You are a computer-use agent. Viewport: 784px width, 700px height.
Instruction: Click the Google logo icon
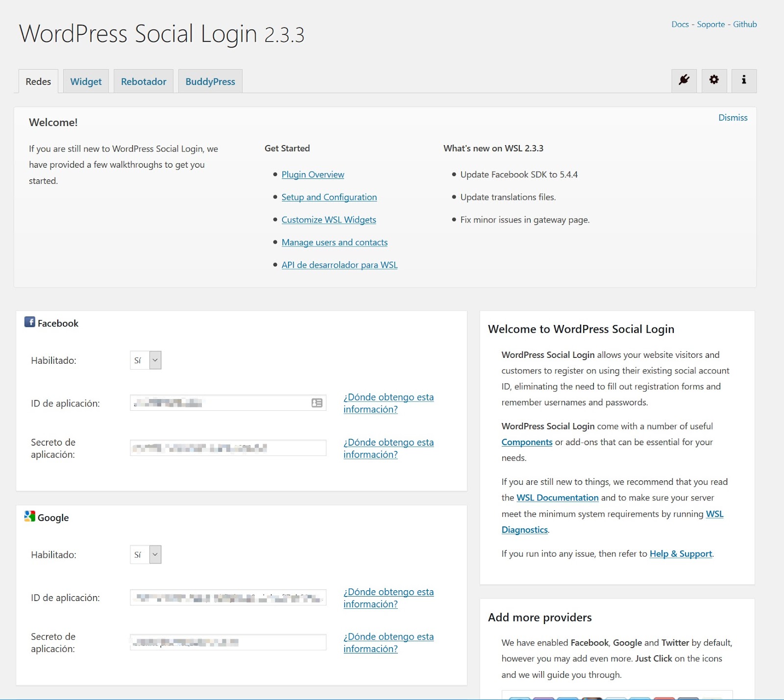(30, 516)
